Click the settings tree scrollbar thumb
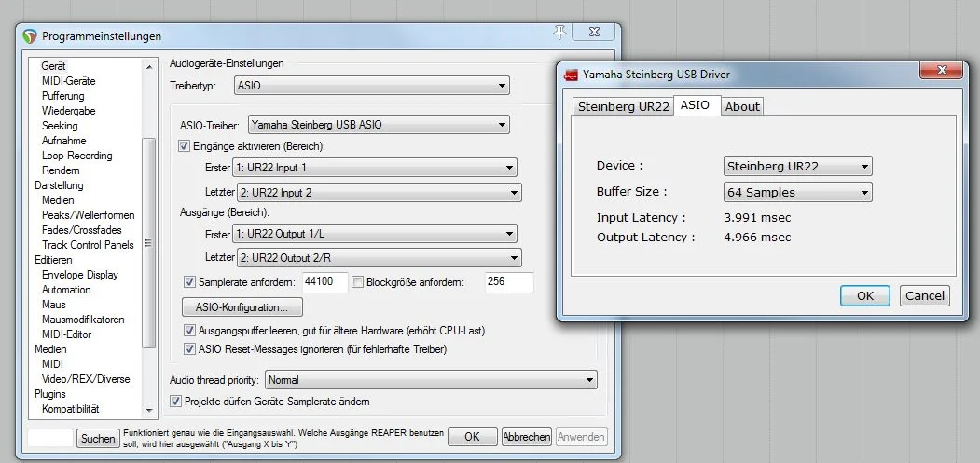 coord(149,243)
